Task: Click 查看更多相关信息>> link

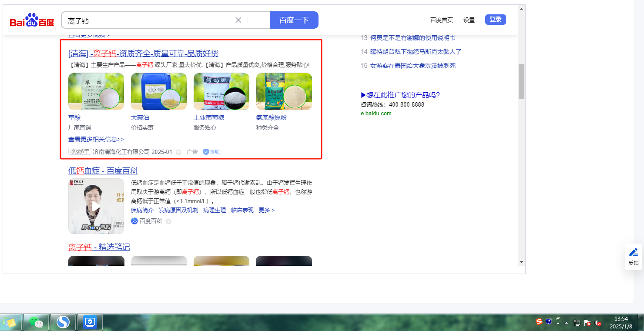Action: coord(96,139)
